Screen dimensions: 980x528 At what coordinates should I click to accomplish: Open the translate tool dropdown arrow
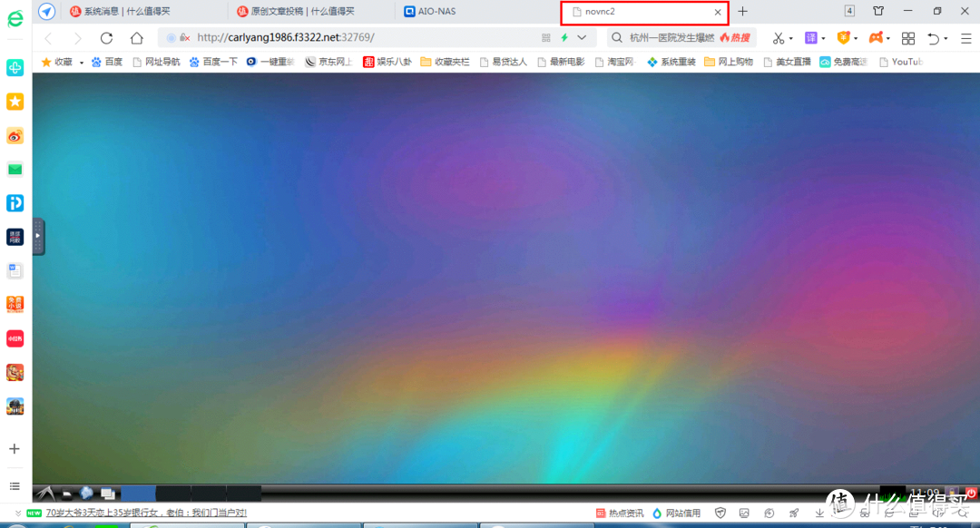click(823, 39)
